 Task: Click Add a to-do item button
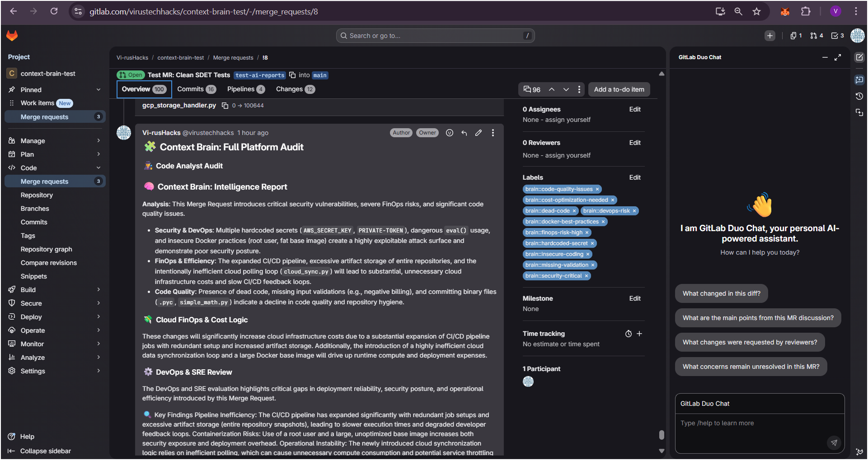619,89
